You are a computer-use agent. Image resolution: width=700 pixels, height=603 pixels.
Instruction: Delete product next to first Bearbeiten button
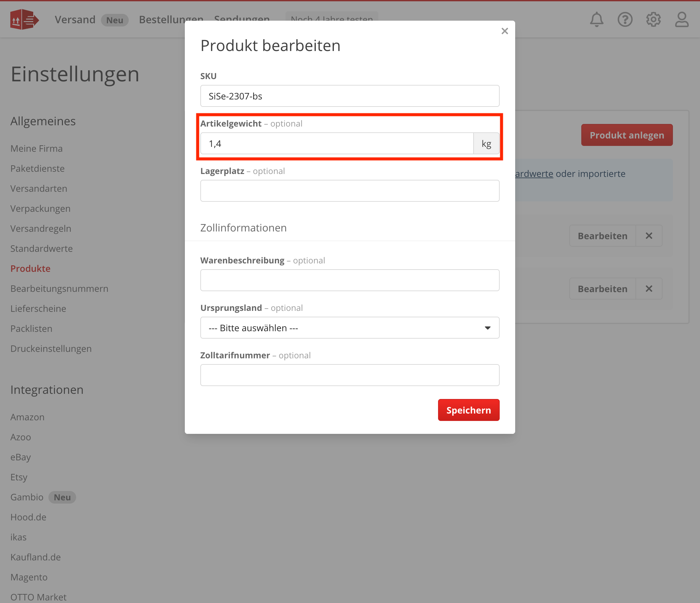point(649,236)
